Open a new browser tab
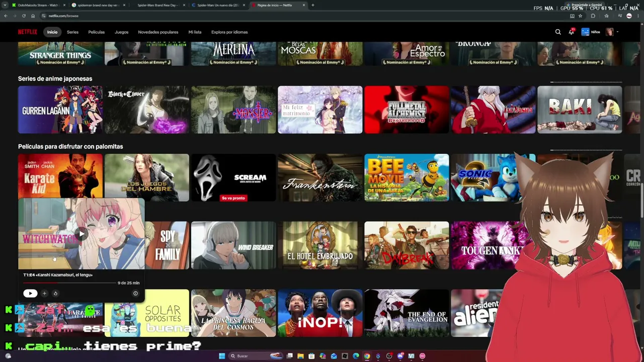The image size is (644, 362). click(x=313, y=5)
